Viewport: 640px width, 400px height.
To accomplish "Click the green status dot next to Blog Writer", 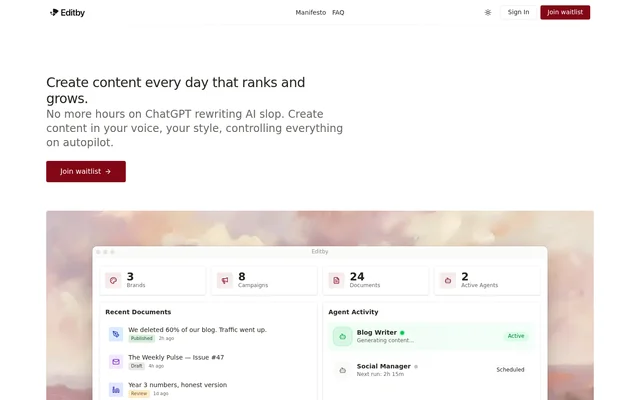I will pyautogui.click(x=402, y=333).
